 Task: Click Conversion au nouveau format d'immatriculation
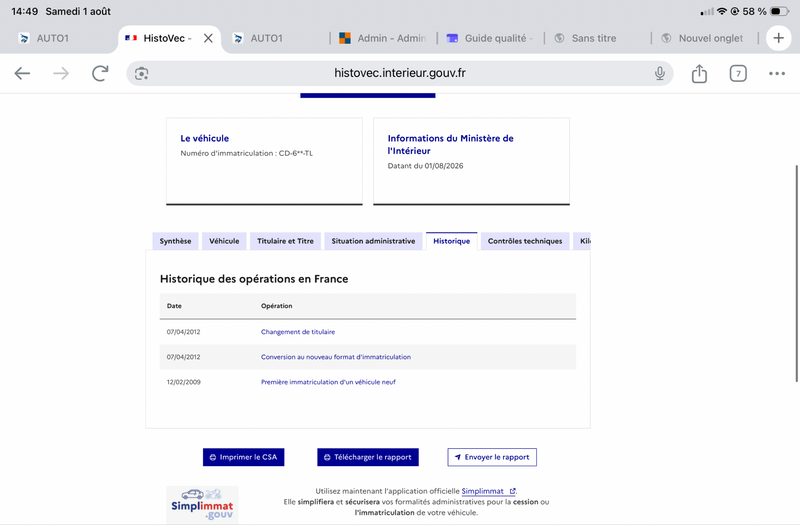click(x=336, y=357)
